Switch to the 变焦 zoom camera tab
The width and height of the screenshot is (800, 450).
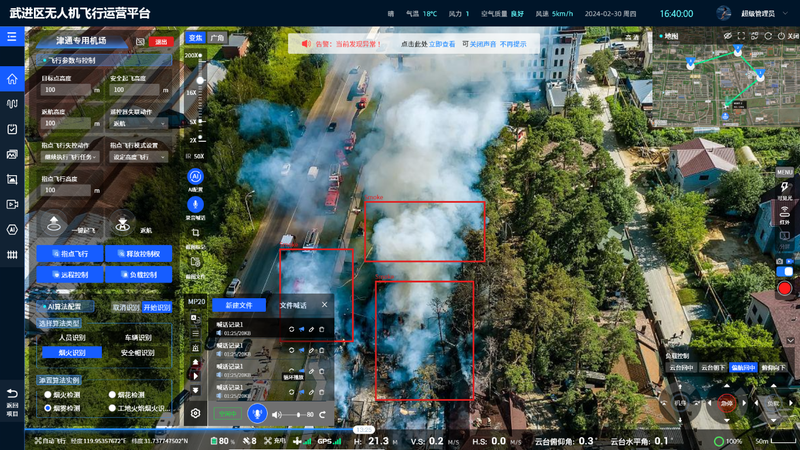[x=195, y=38]
